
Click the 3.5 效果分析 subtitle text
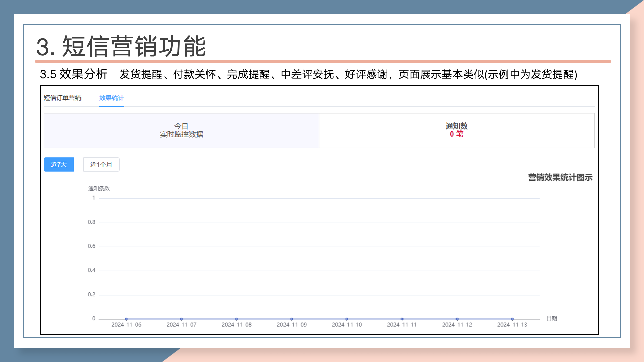tap(73, 74)
